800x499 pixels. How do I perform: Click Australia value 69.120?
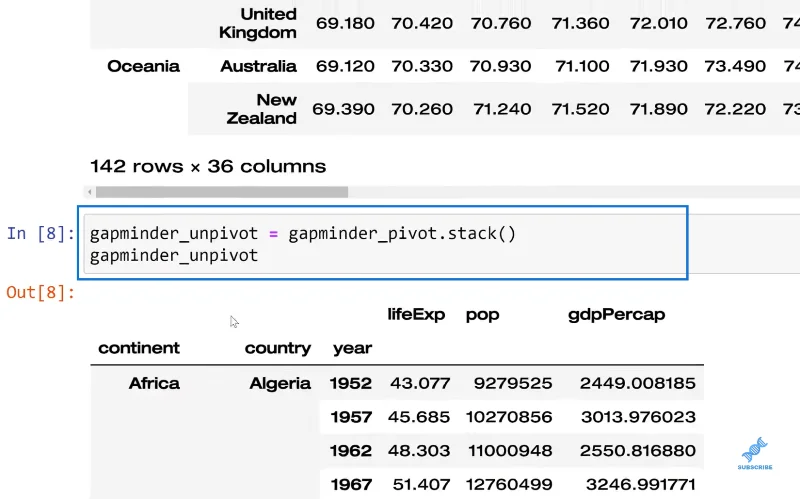point(345,66)
